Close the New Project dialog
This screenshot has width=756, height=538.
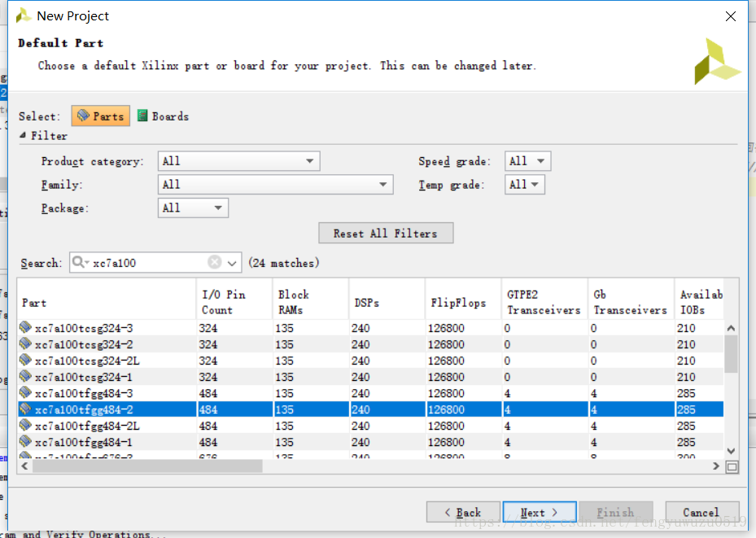(731, 16)
